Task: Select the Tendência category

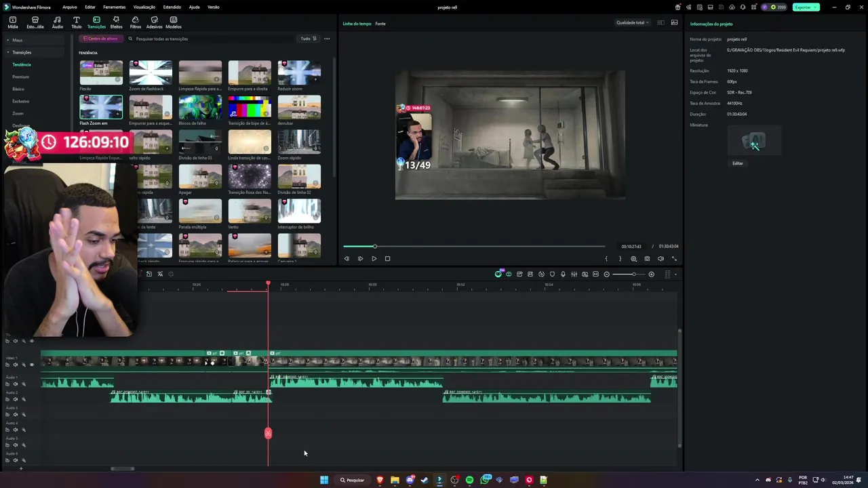Action: point(22,64)
